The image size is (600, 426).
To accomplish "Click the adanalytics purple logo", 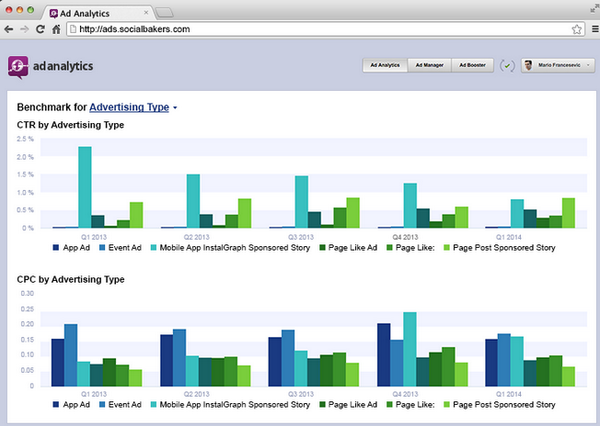I will click(18, 67).
